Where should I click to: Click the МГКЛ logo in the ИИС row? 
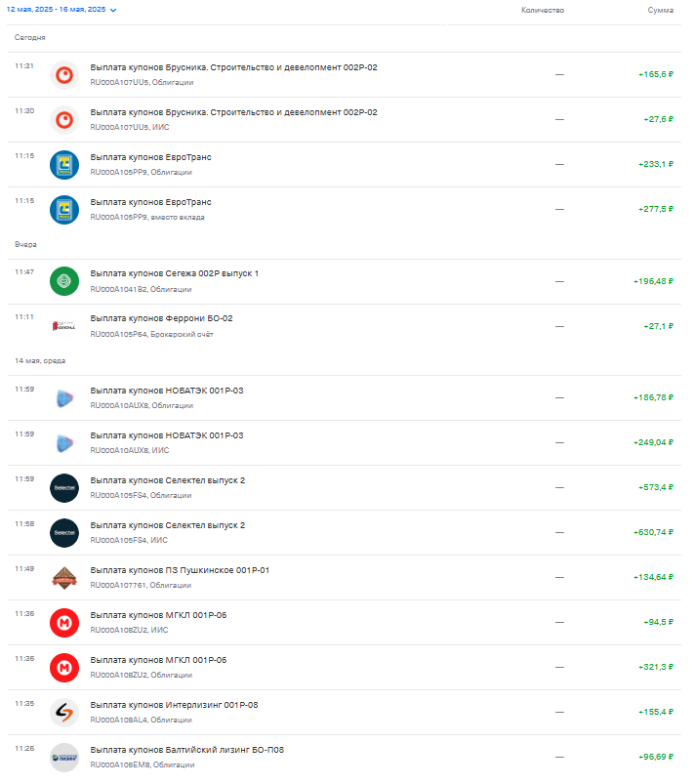click(x=64, y=623)
